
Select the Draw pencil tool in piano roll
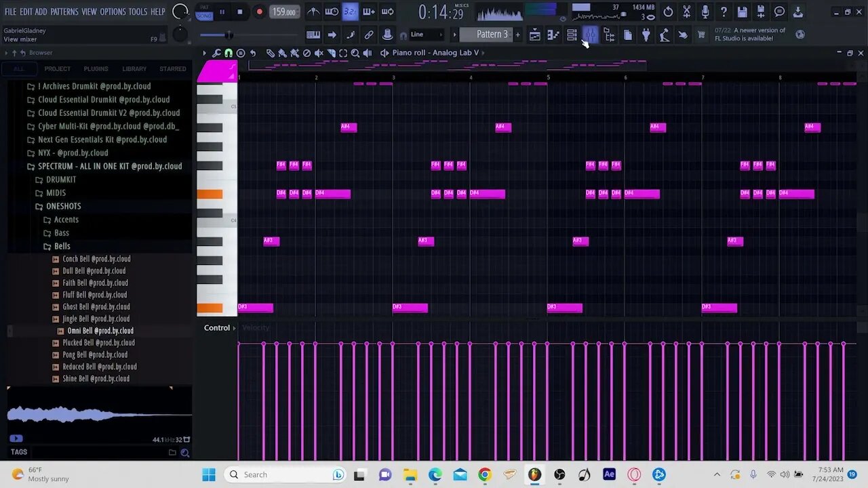(271, 53)
